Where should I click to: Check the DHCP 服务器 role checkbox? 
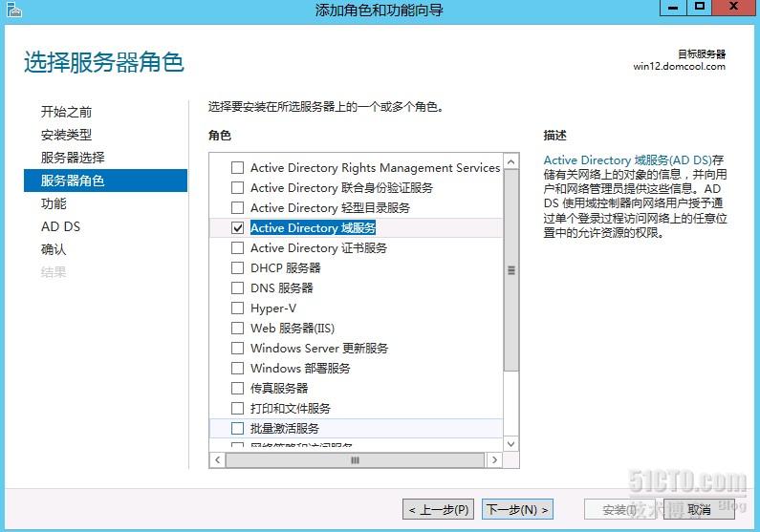point(238,268)
